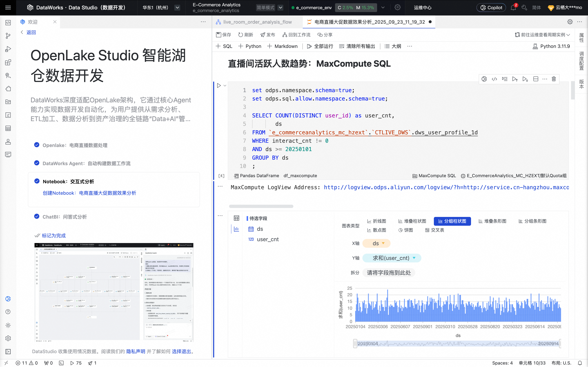Screen dimensions: 588x367
Task: Toggle the ChatBI step checkmark
Action: pyautogui.click(x=37, y=217)
